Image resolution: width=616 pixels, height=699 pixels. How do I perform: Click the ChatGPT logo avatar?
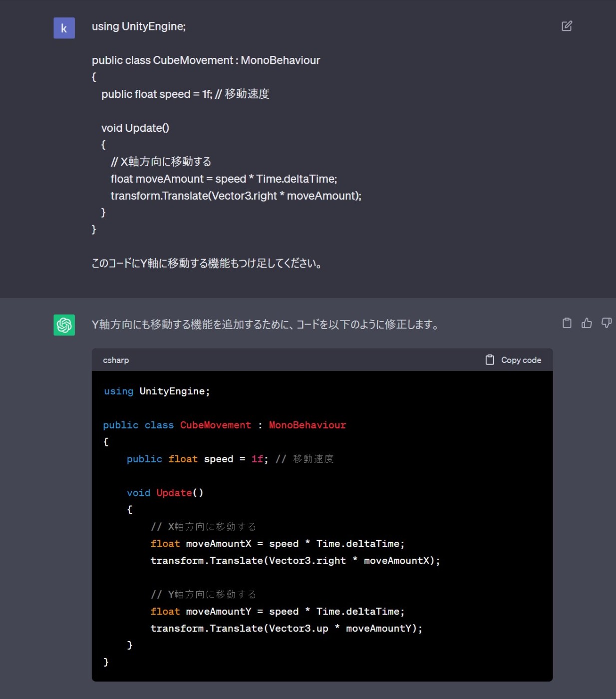[64, 325]
